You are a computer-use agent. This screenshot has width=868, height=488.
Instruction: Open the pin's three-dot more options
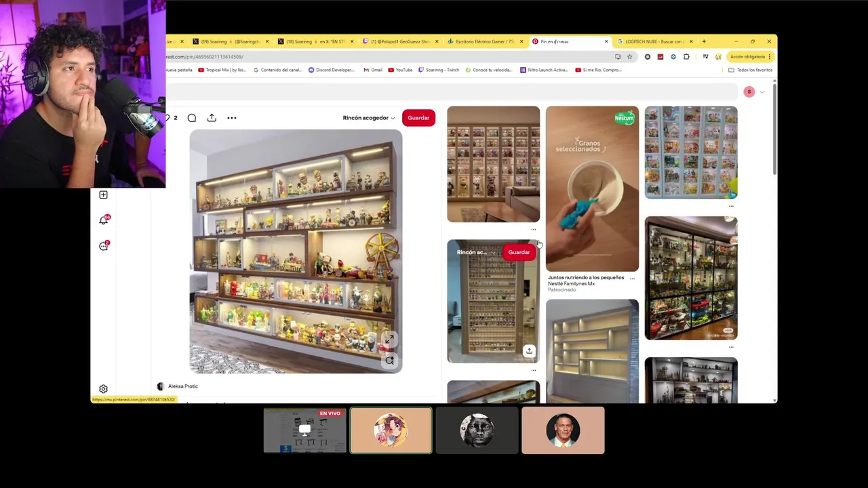click(x=232, y=118)
